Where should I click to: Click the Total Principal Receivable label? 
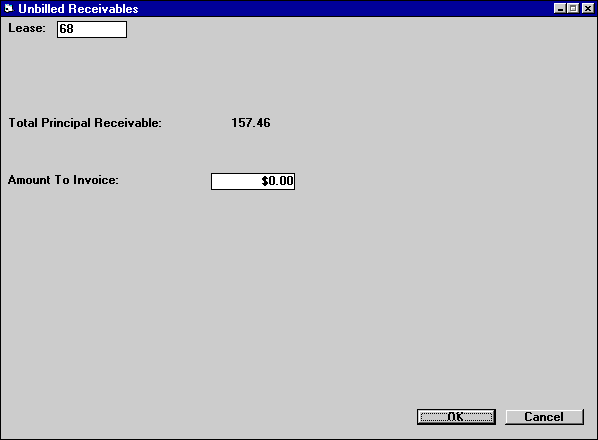(x=85, y=123)
